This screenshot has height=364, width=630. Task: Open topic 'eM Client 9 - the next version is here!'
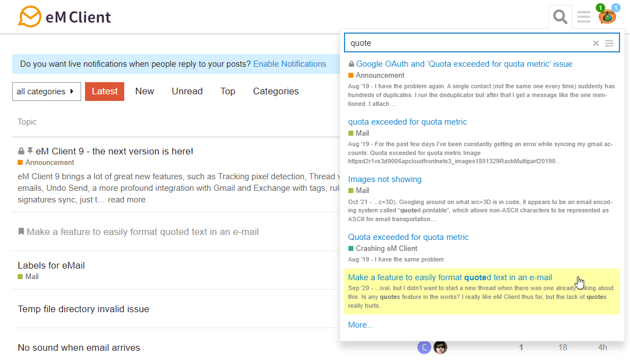tap(114, 151)
